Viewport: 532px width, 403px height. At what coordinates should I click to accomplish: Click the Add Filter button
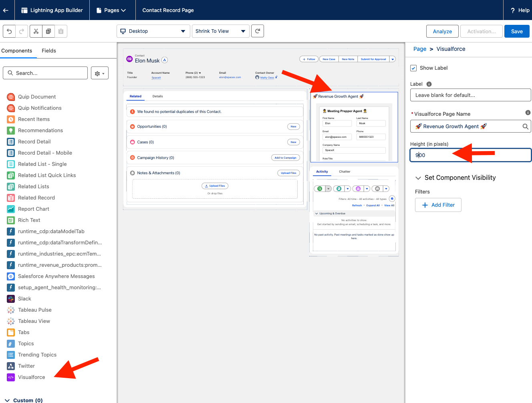[438, 205]
